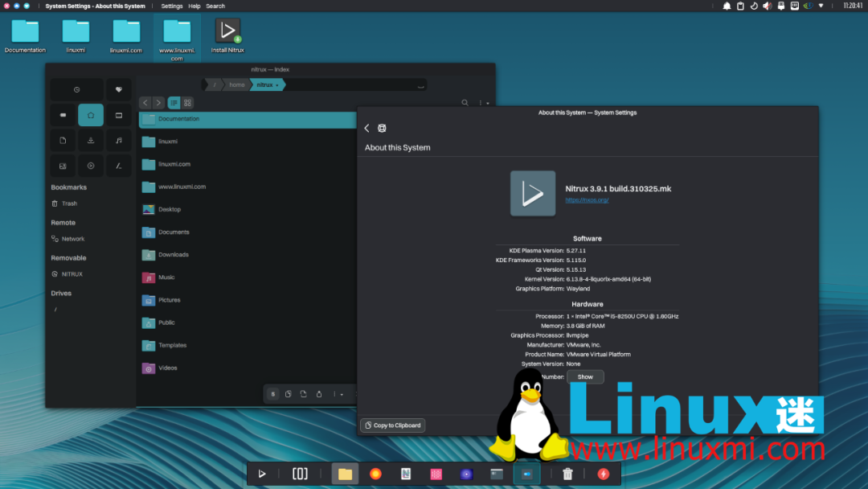The width and height of the screenshot is (868, 489).
Task: Open Help menu in top bar
Action: [194, 6]
